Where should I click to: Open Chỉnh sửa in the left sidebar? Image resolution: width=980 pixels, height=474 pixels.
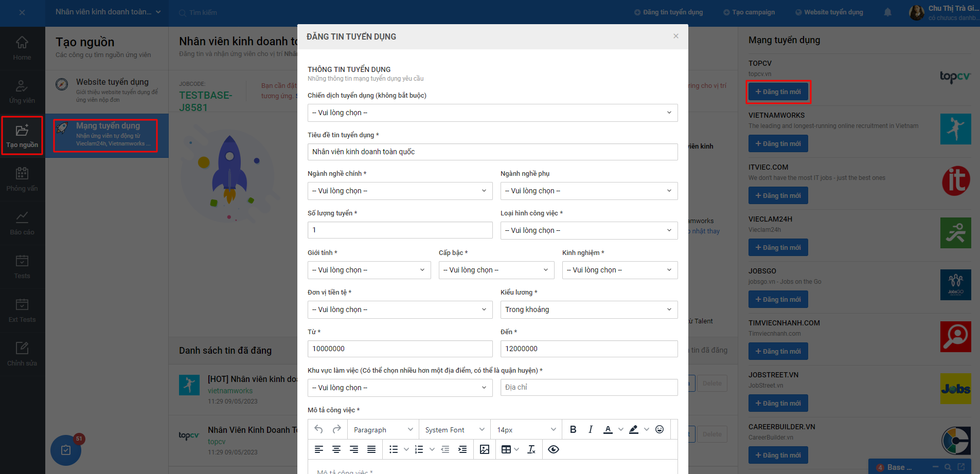[x=22, y=355]
